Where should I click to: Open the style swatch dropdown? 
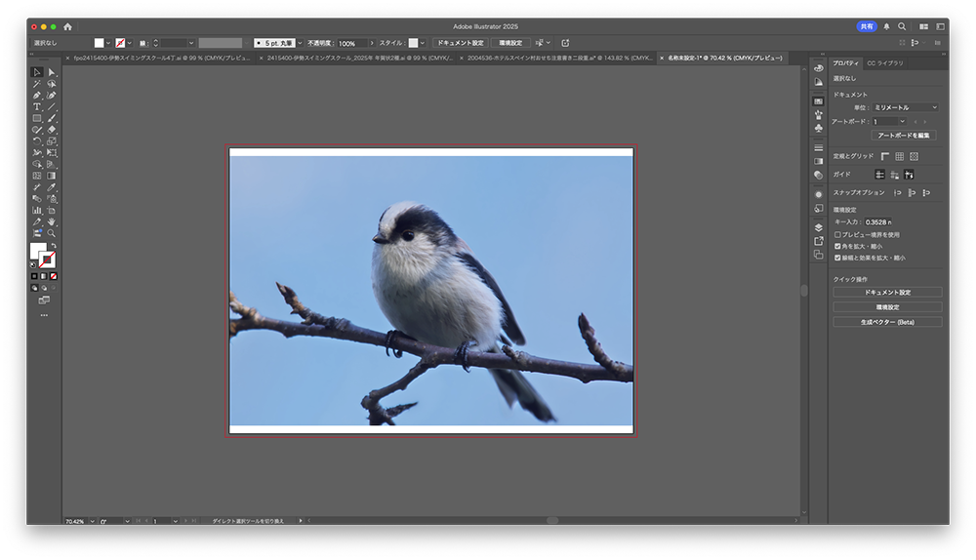pyautogui.click(x=423, y=43)
